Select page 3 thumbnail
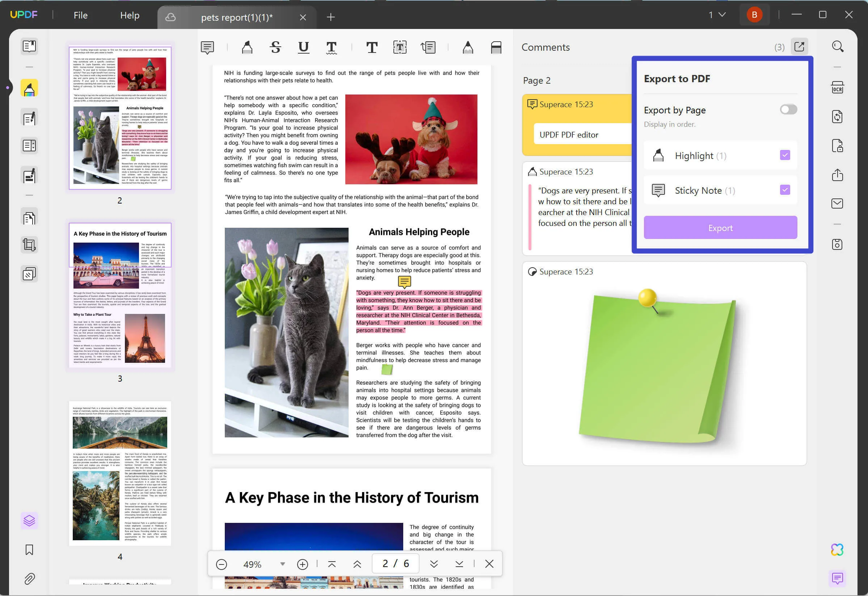The image size is (868, 596). pyautogui.click(x=120, y=295)
